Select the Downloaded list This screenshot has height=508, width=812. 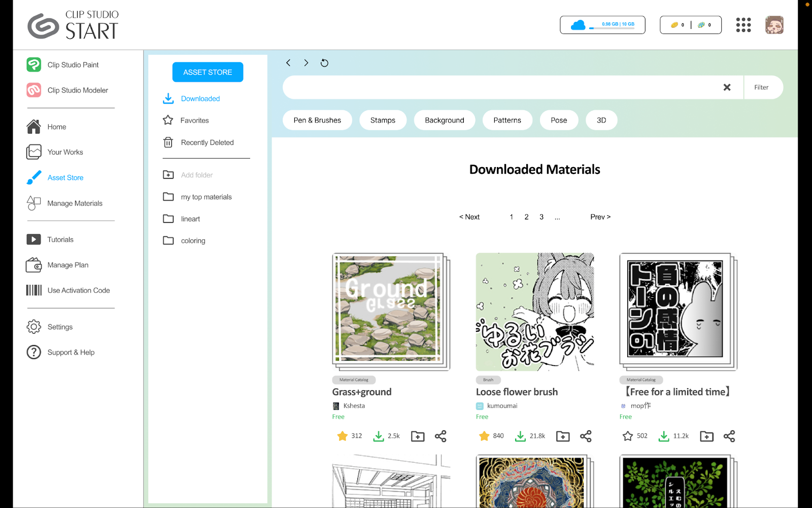(x=191, y=99)
